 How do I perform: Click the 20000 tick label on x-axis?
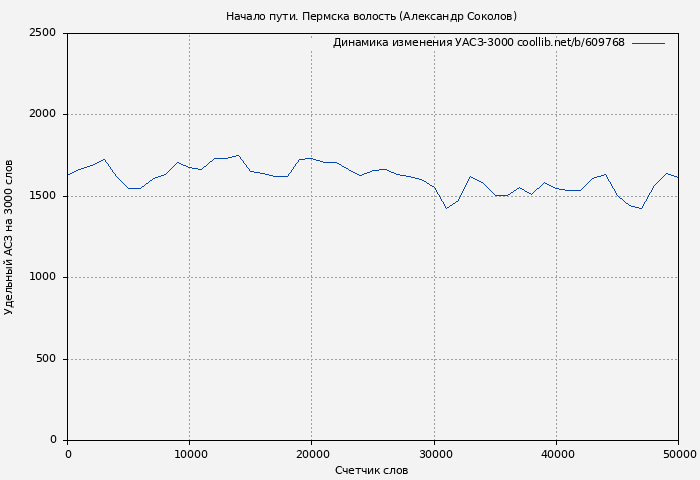[312, 454]
